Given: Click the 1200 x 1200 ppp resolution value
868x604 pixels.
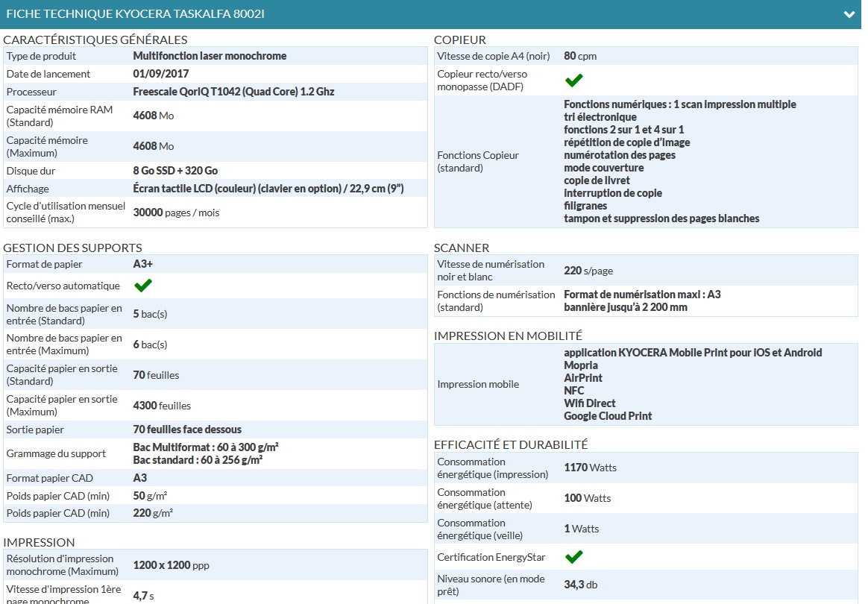Looking at the screenshot, I should pos(171,565).
